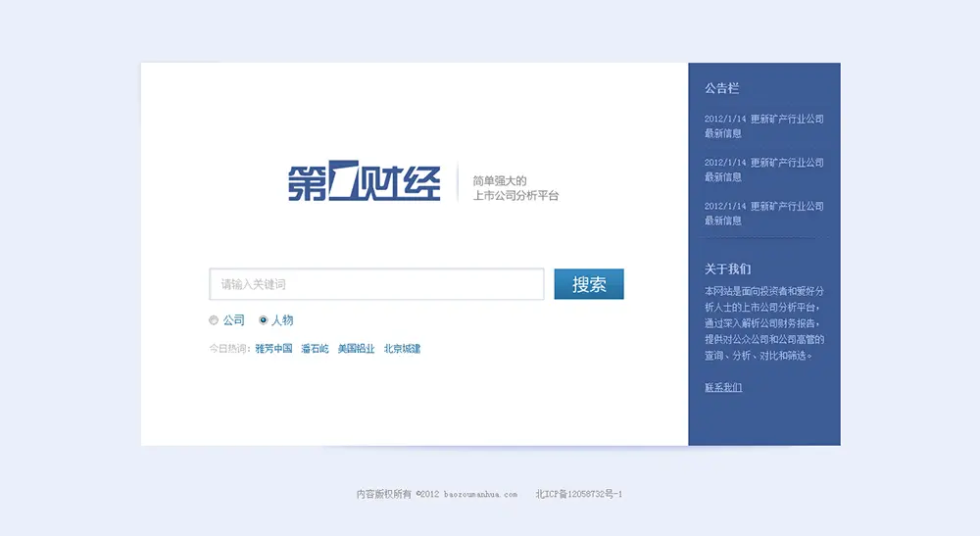The height and width of the screenshot is (536, 980).
Task: Click the 第一财经 logo
Action: coord(364,182)
